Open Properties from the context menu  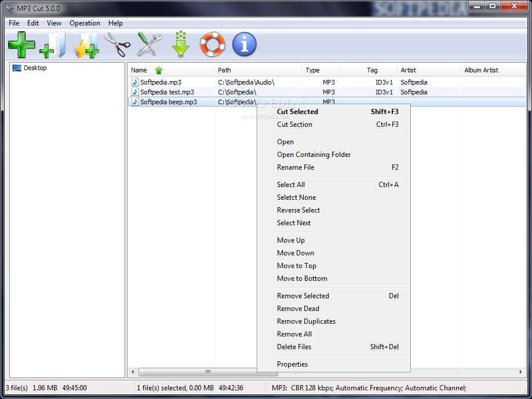click(334, 364)
